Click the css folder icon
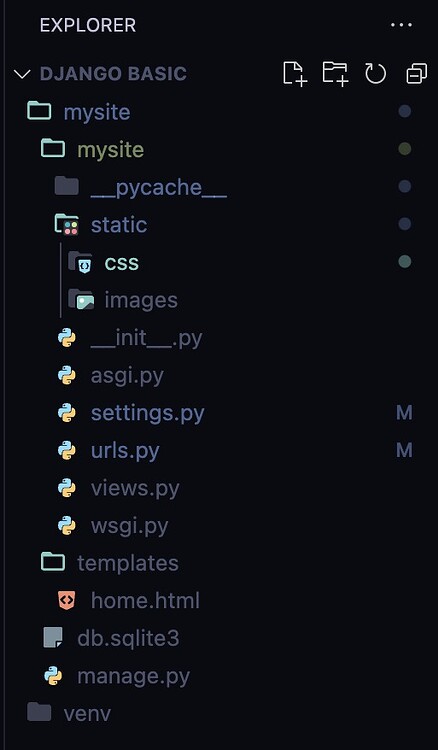Viewport: 438px width, 750px height. point(80,262)
